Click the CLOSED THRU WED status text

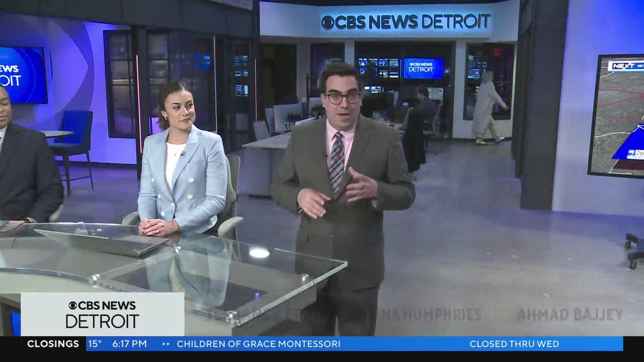coord(514,344)
